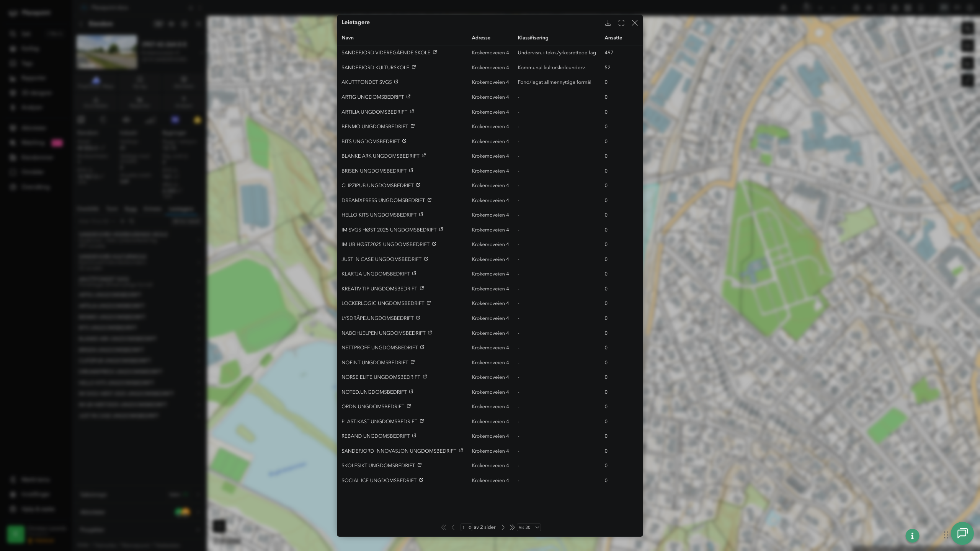Open the Vis 30 rows-per-page dropdown

point(529,527)
